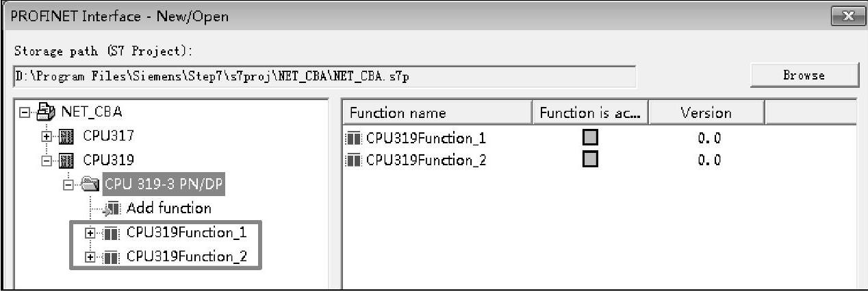Click CPU319Function_2 icon in the function list
The width and height of the screenshot is (868, 301).
click(355, 160)
